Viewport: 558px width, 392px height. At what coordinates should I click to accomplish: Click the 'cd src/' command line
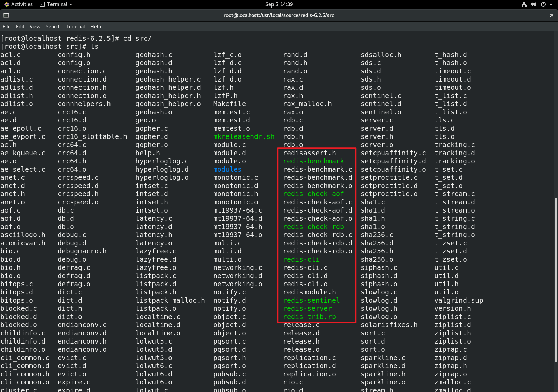pyautogui.click(x=137, y=38)
